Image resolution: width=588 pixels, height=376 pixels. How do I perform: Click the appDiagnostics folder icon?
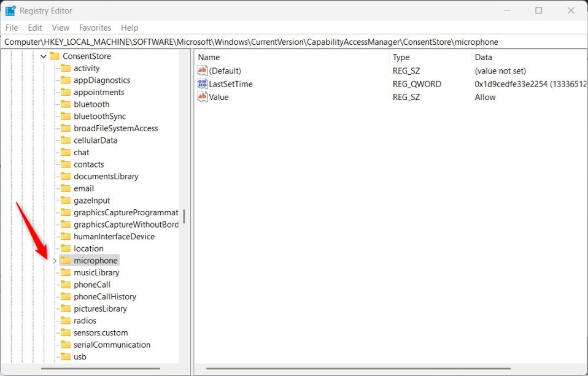[66, 80]
